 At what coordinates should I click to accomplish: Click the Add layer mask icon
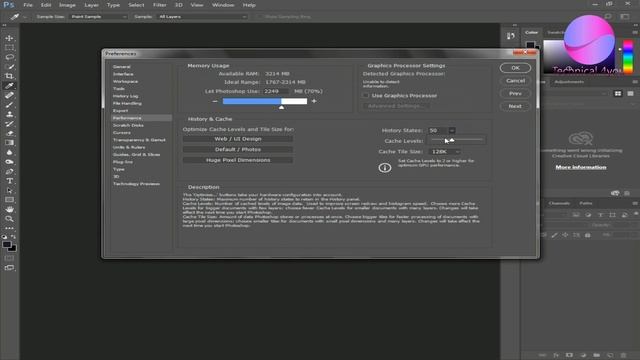(569, 355)
